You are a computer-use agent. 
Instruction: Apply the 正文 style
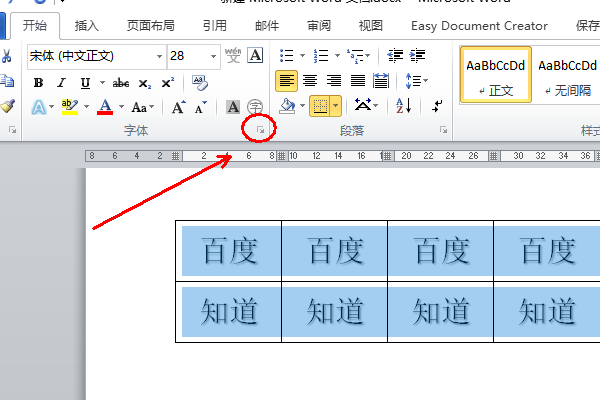(496, 75)
